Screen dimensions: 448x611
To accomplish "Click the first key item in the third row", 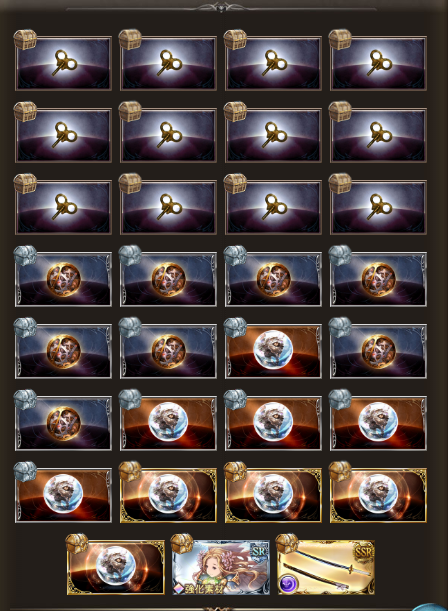I will point(63,207).
